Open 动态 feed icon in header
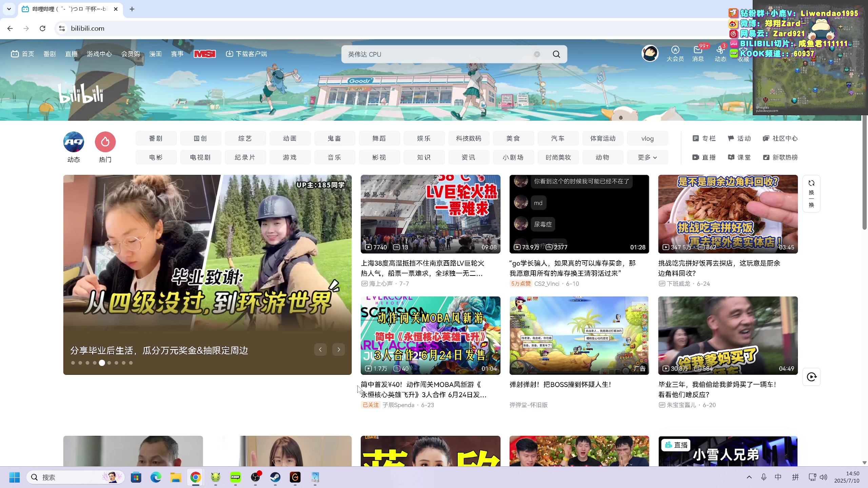The height and width of the screenshot is (488, 868). tap(721, 54)
